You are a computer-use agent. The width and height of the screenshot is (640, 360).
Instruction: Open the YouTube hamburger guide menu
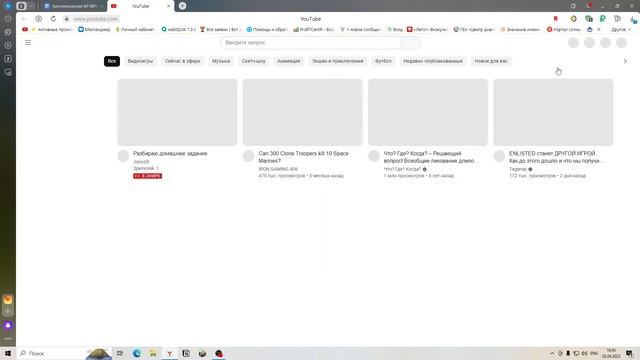tap(28, 42)
